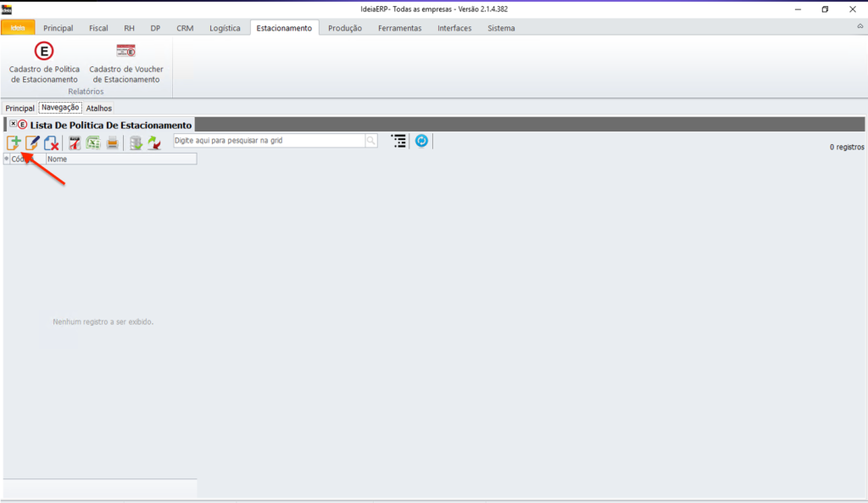868x503 pixels.
Task: Switch to the Fiscal ribbon tab
Action: (98, 28)
